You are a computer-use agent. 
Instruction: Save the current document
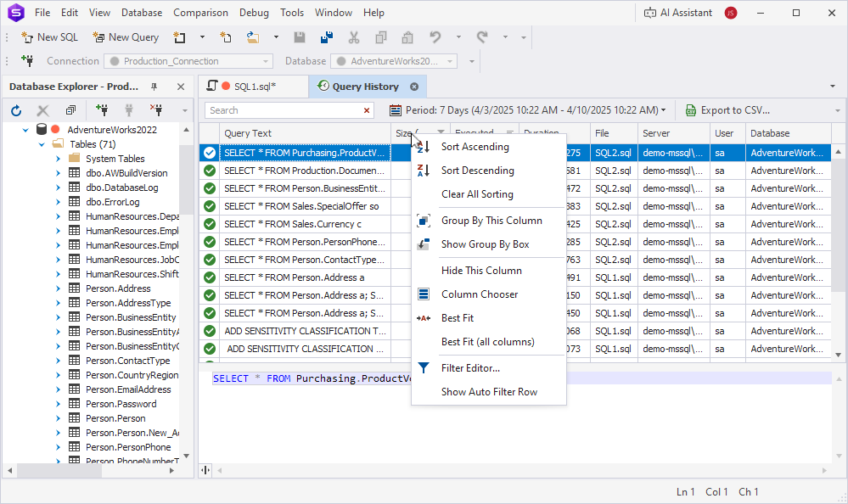300,37
